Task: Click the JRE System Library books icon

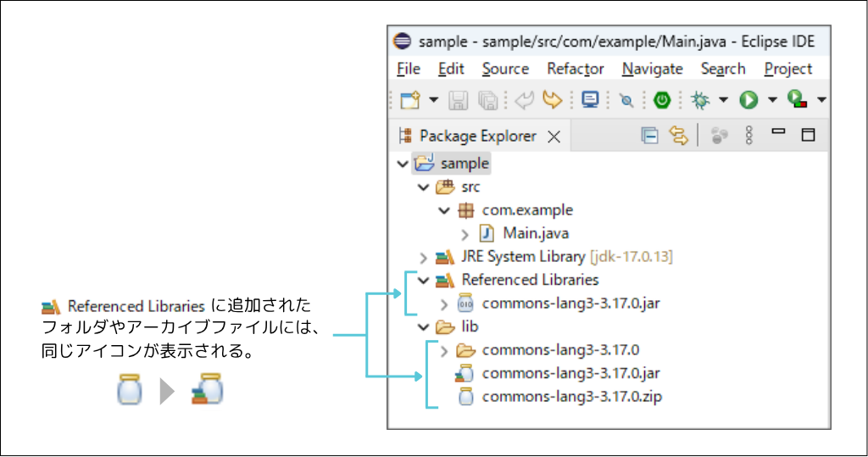Action: coord(444,257)
